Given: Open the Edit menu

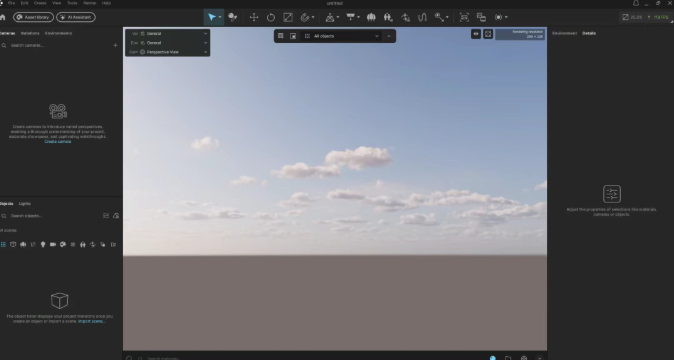Looking at the screenshot, I should click(x=25, y=3).
